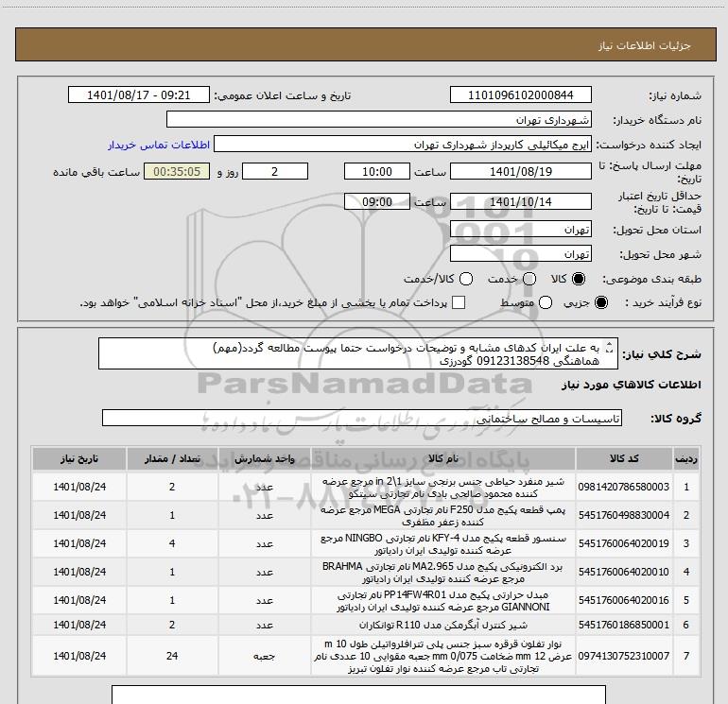Viewport: 728px width, 704px height.
Task: Select the کالا/خدمت radio button
Action: point(466,279)
